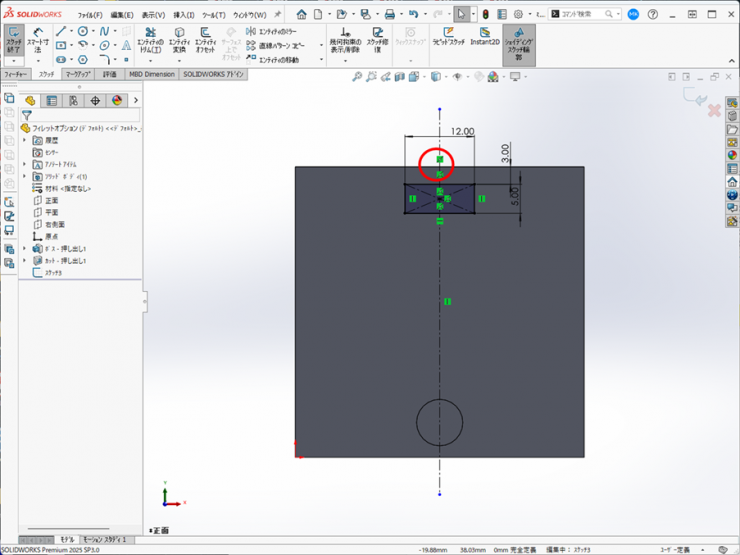The height and width of the screenshot is (555, 740).
Task: Expand the ボス-押し出し1 feature node
Action: click(25, 248)
